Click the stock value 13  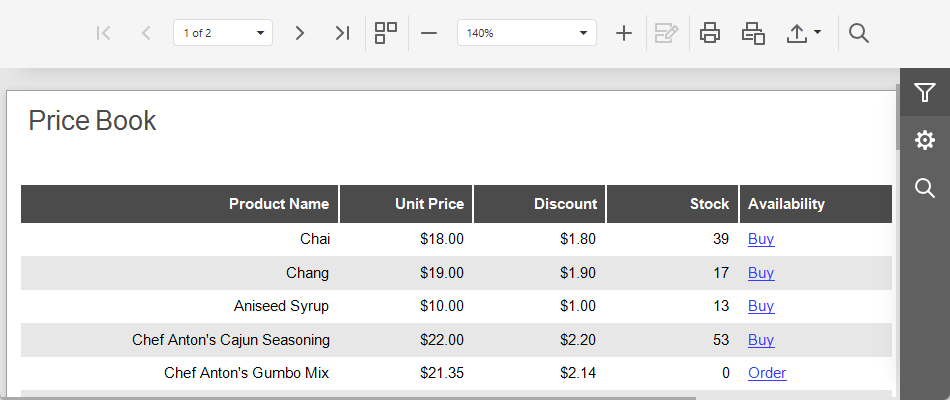[x=721, y=306]
